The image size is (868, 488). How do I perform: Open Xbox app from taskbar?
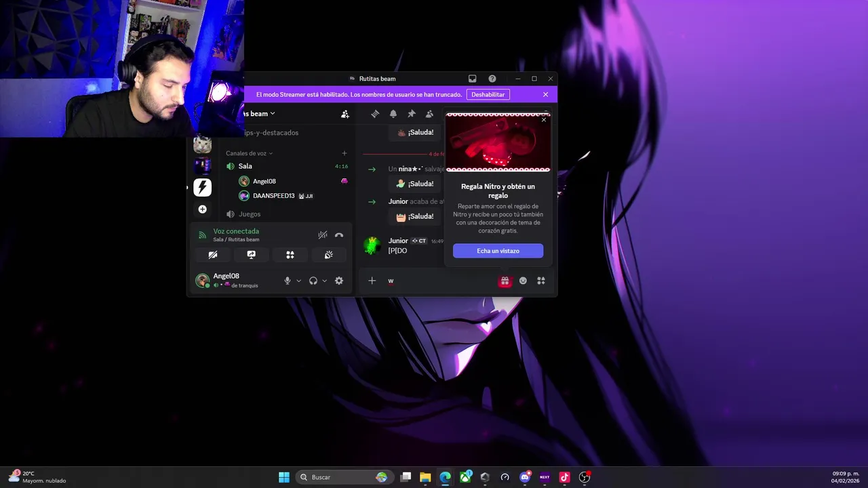click(x=465, y=477)
